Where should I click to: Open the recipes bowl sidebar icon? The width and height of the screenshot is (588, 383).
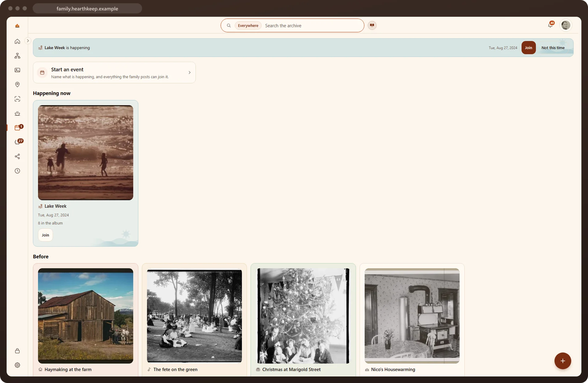point(17,113)
